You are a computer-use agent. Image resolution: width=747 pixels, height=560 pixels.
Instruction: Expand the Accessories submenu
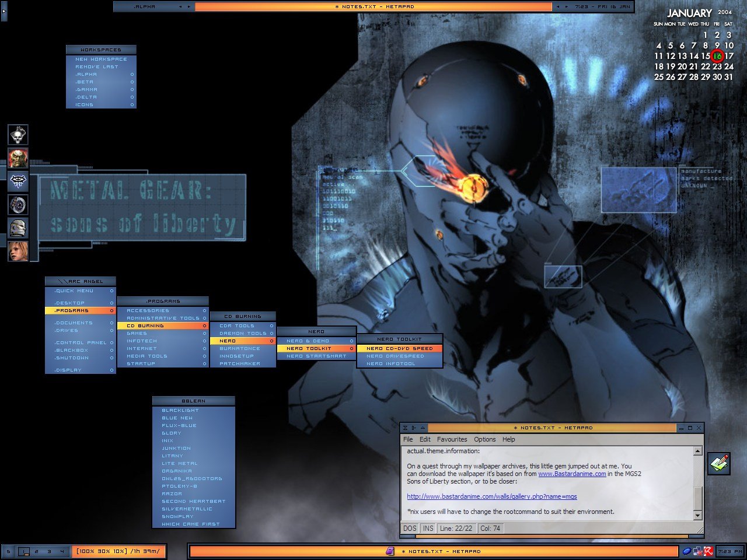pyautogui.click(x=163, y=311)
